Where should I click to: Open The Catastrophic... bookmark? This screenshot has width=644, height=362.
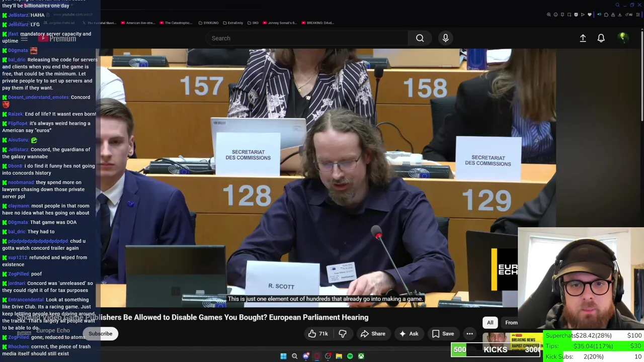tap(176, 23)
